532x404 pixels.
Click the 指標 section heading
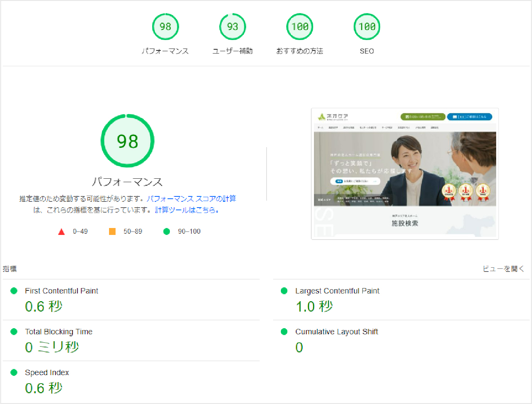[10, 269]
